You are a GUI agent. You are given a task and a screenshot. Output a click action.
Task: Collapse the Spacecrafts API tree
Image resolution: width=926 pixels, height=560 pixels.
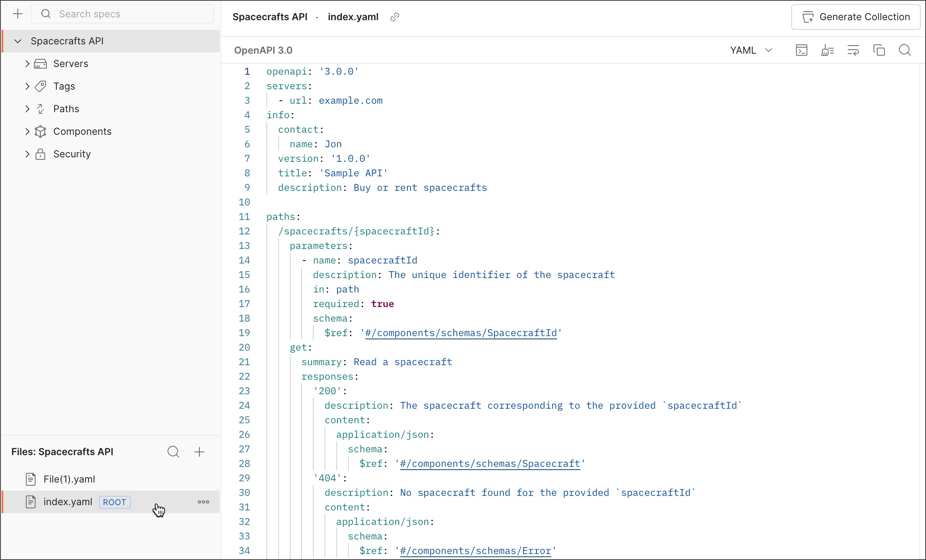pyautogui.click(x=17, y=41)
